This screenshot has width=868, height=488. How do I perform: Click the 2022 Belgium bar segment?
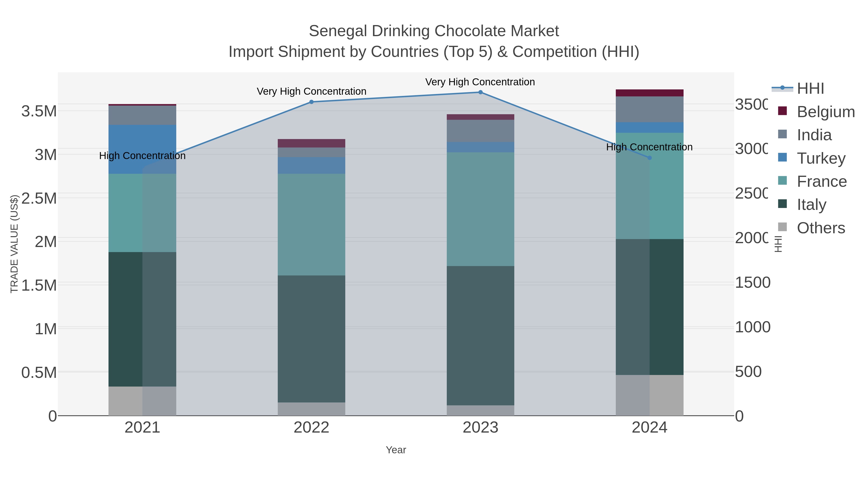click(311, 143)
